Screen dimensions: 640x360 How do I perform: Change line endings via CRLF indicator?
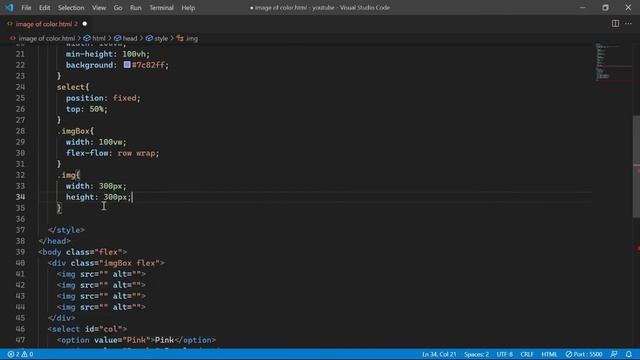pyautogui.click(x=527, y=354)
